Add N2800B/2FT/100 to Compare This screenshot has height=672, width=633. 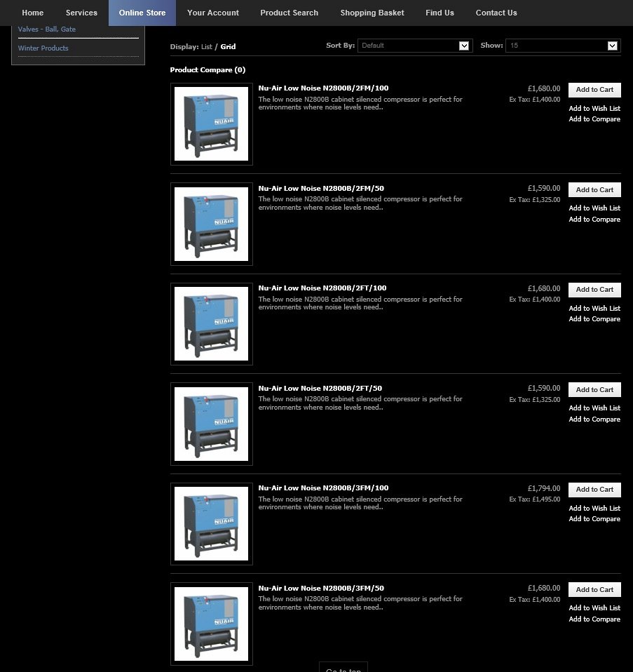pyautogui.click(x=594, y=319)
